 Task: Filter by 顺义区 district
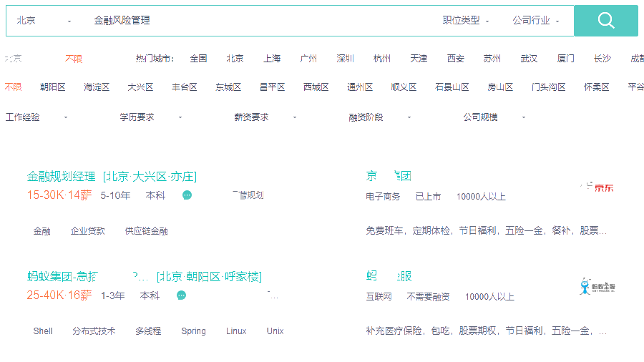pyautogui.click(x=404, y=87)
